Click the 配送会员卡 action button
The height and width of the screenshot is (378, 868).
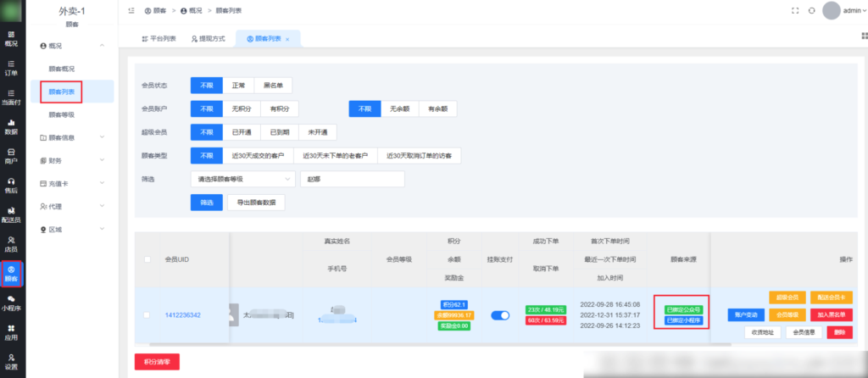832,297
